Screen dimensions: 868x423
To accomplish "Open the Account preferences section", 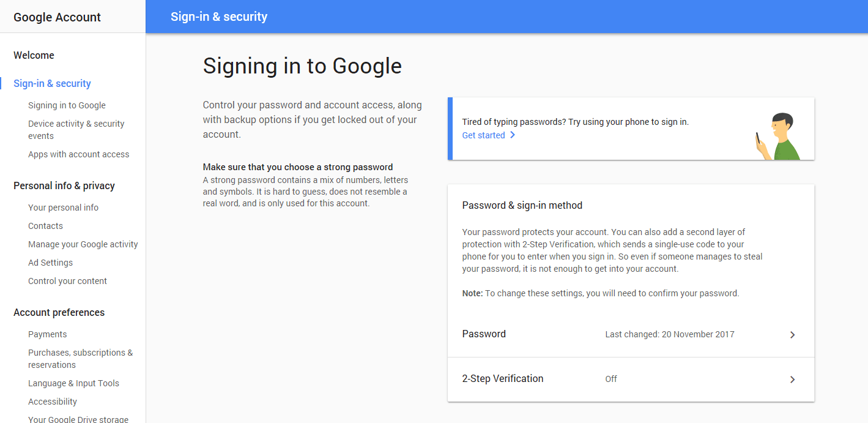I will pyautogui.click(x=59, y=312).
